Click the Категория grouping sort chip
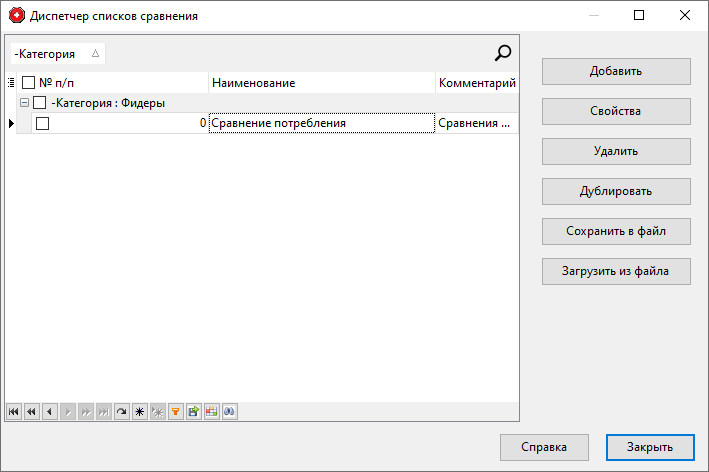The image size is (709, 472). (56, 54)
